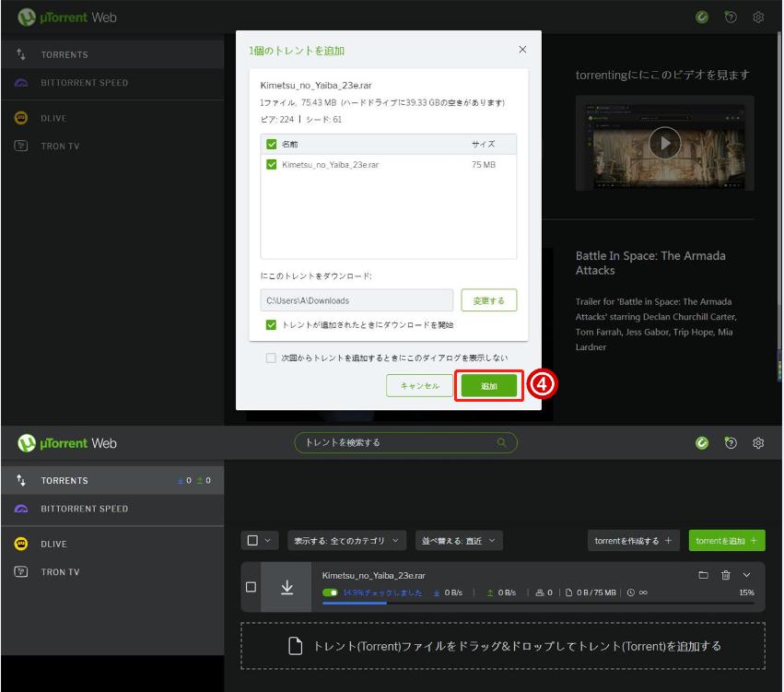Select BITTORRENT SPEED in lower sidebar
The image size is (784, 692).
point(84,509)
